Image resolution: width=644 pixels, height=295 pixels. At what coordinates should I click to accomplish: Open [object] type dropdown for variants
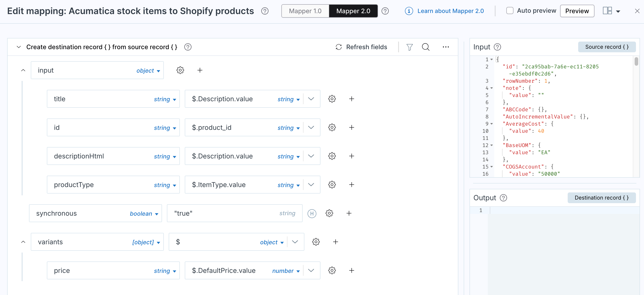point(146,242)
